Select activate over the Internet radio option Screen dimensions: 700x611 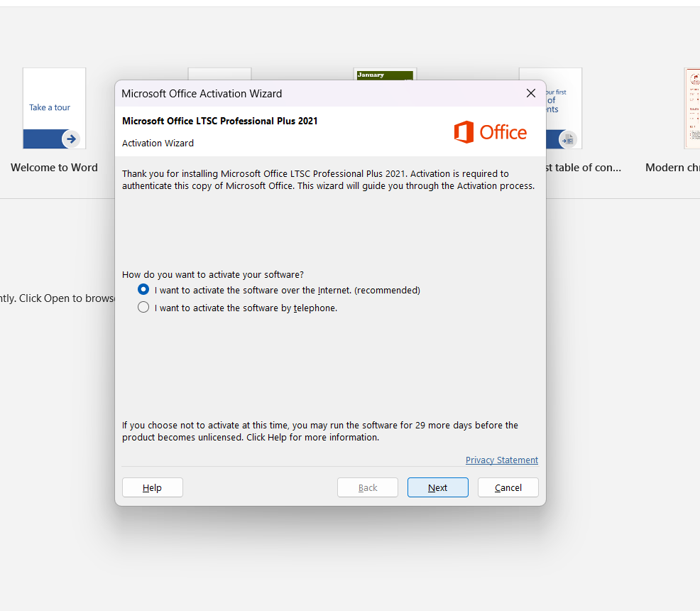click(x=143, y=289)
